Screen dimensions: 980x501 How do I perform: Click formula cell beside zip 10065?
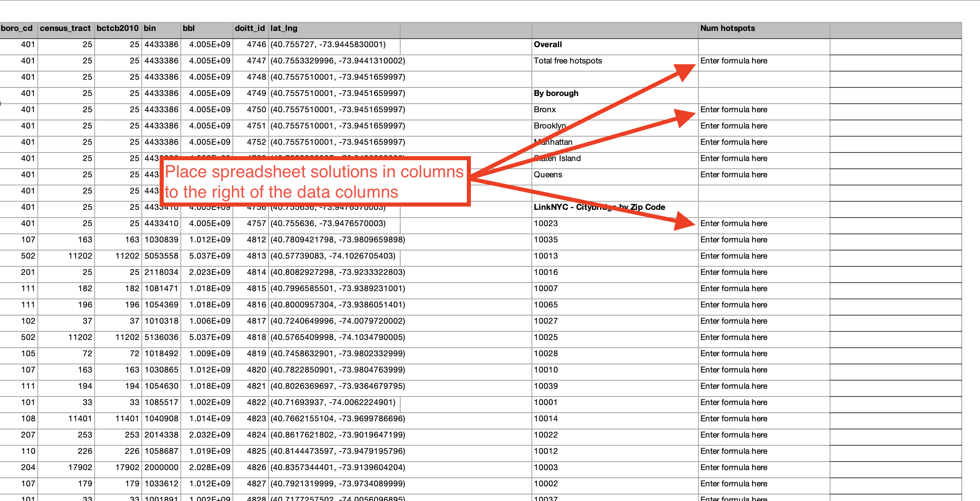(x=764, y=307)
